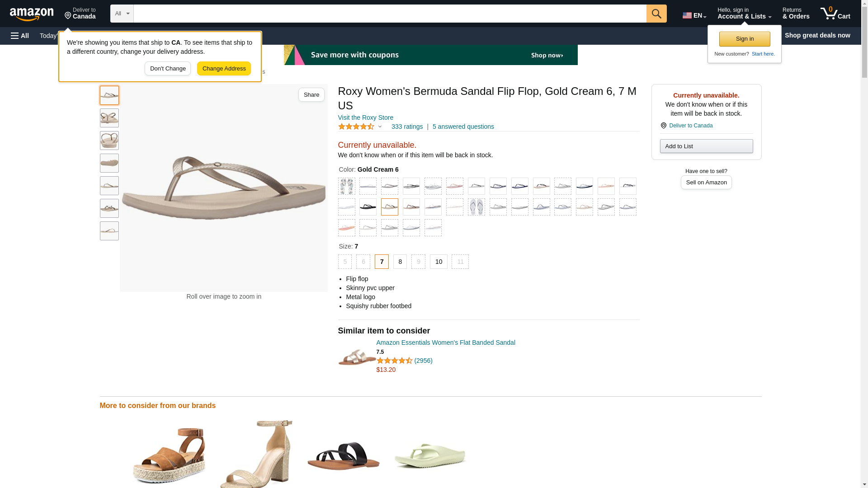Click the Deliver to Canada link in buy box
Screen dimensions: 868x488
(x=691, y=126)
